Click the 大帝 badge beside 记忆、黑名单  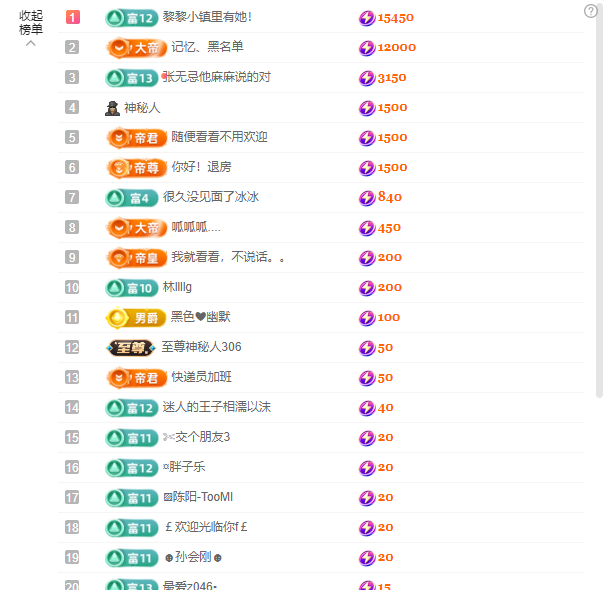point(136,47)
